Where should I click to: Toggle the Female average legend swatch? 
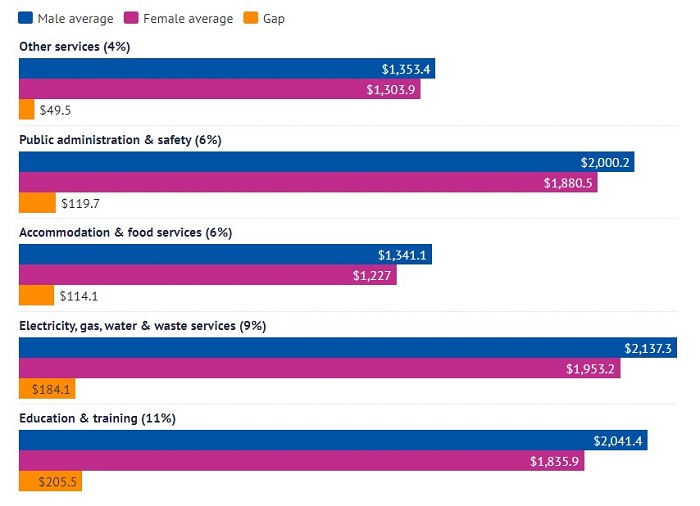click(x=131, y=18)
